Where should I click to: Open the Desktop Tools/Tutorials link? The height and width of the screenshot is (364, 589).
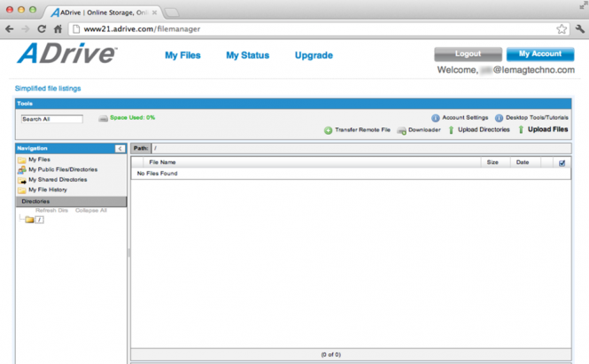coord(537,118)
